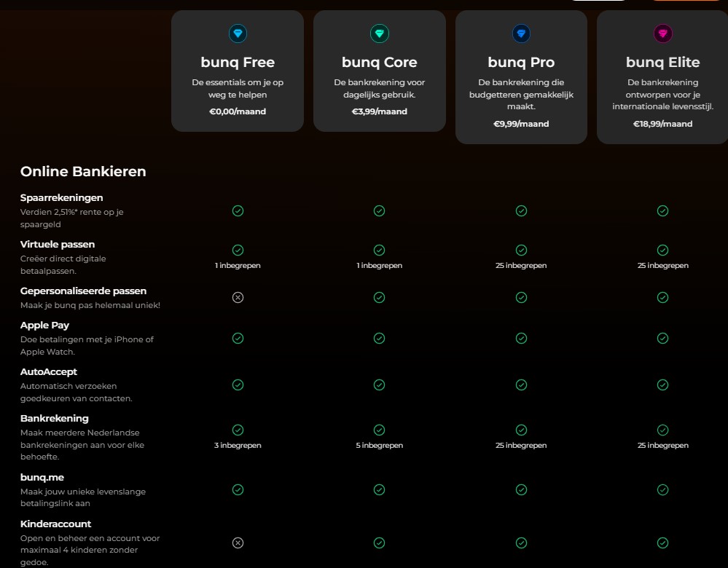The image size is (728, 568).
Task: Click bunq.me checkmark under bunq Core
Action: click(379, 489)
